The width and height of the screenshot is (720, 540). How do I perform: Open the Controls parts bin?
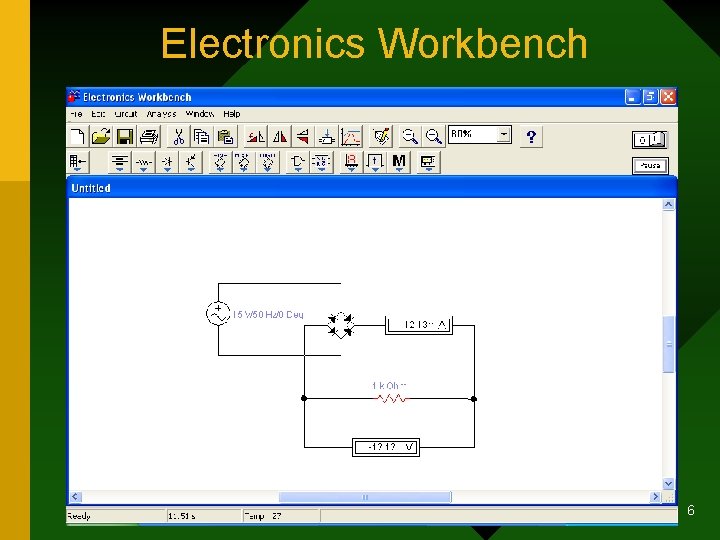tap(375, 162)
